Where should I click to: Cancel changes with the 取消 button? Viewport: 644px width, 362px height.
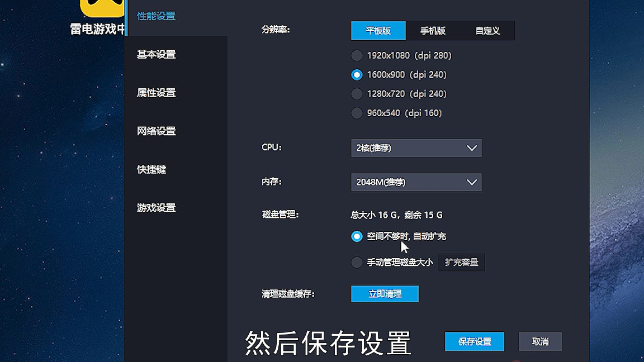pos(540,341)
